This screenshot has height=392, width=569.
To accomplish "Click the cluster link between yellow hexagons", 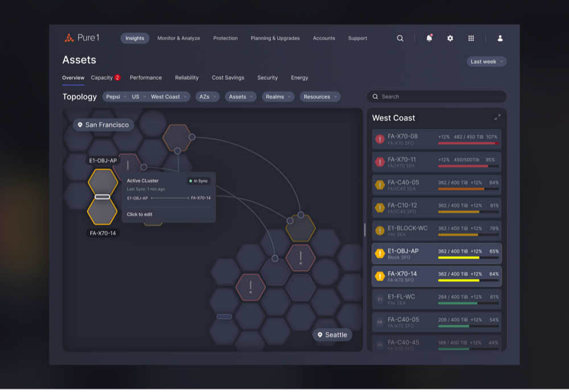I will coord(102,197).
